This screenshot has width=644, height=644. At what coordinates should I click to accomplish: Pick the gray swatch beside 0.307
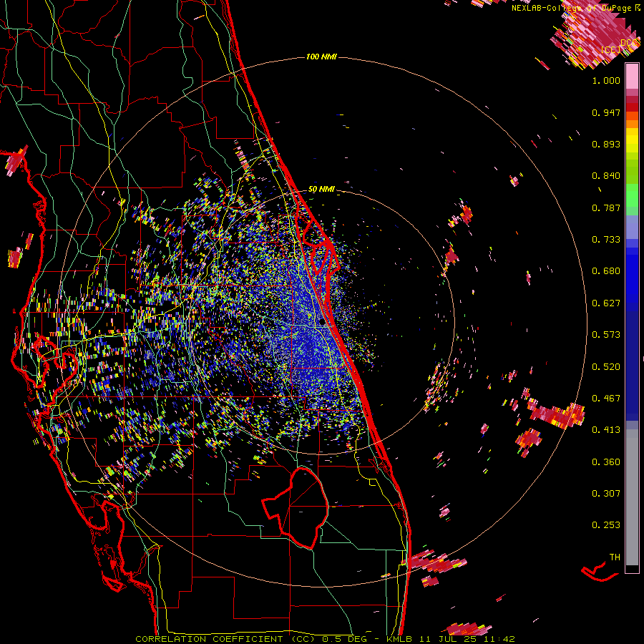click(x=632, y=497)
